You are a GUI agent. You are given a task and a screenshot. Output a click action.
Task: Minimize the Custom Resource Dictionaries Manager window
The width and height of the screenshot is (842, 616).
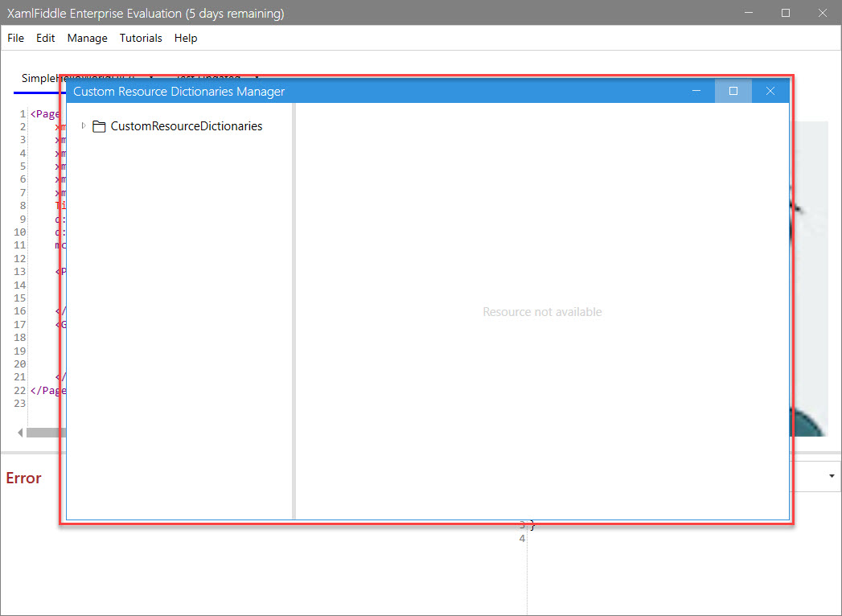tap(696, 91)
